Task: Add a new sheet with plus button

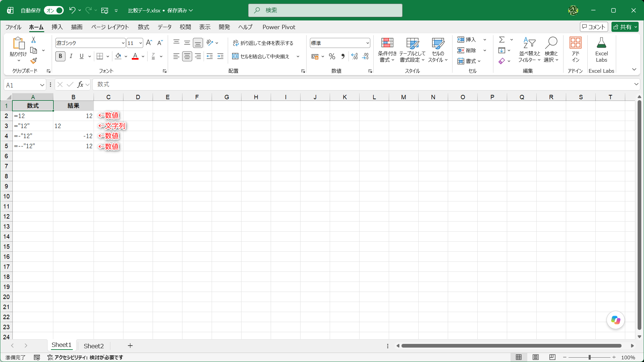Action: pyautogui.click(x=130, y=346)
